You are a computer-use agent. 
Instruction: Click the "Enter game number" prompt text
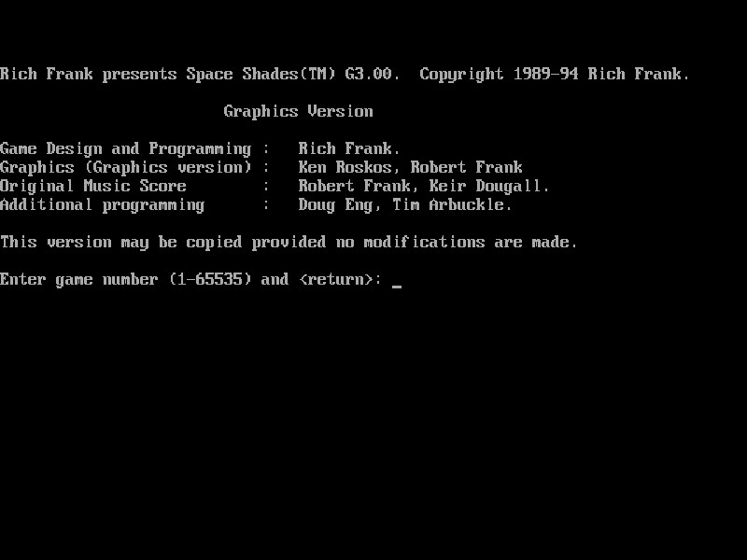79,279
